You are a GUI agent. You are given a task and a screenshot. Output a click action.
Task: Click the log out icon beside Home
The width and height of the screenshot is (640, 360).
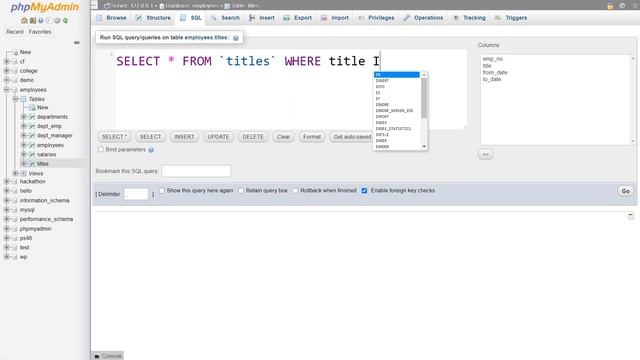click(33, 20)
